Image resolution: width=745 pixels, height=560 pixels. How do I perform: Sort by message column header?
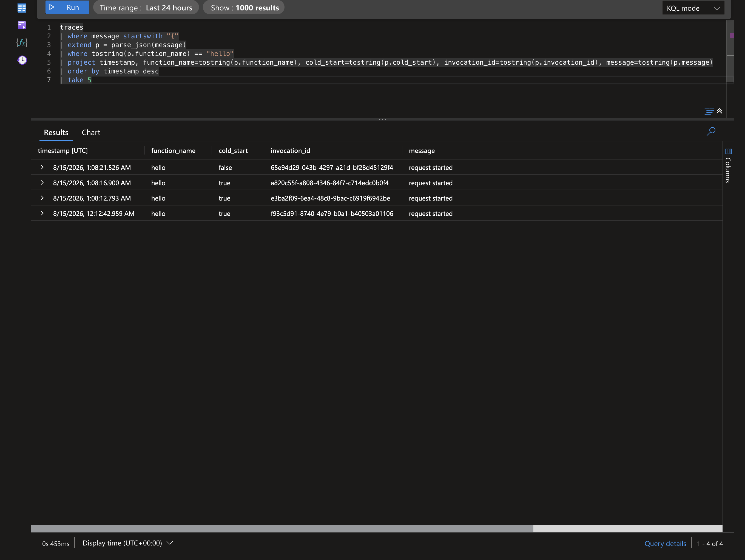[422, 150]
